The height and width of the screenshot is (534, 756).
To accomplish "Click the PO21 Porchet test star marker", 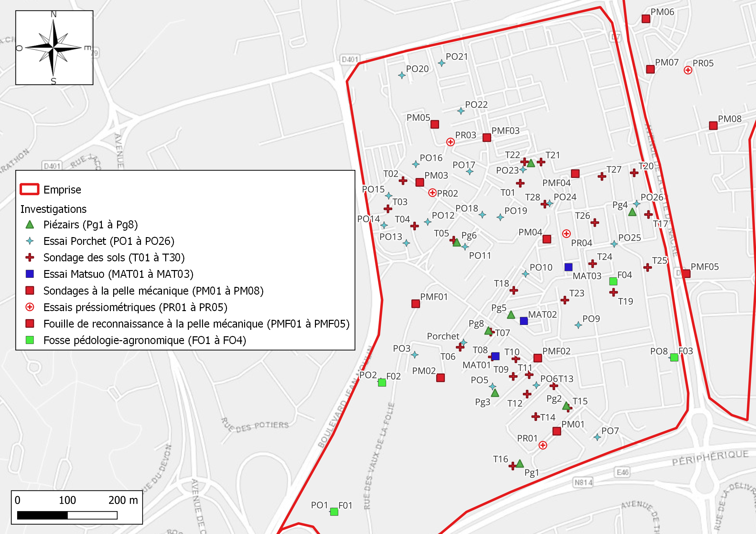I will pyautogui.click(x=442, y=63).
